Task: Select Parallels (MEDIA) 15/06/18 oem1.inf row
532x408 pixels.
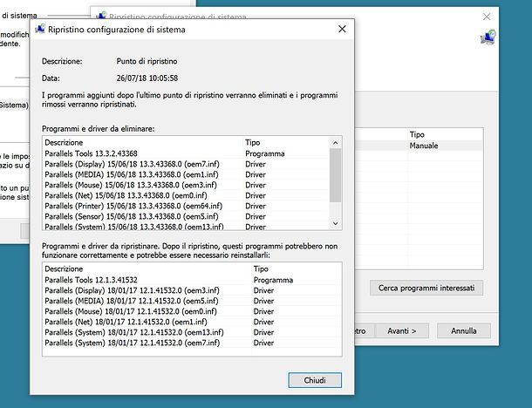Action: pyautogui.click(x=187, y=174)
